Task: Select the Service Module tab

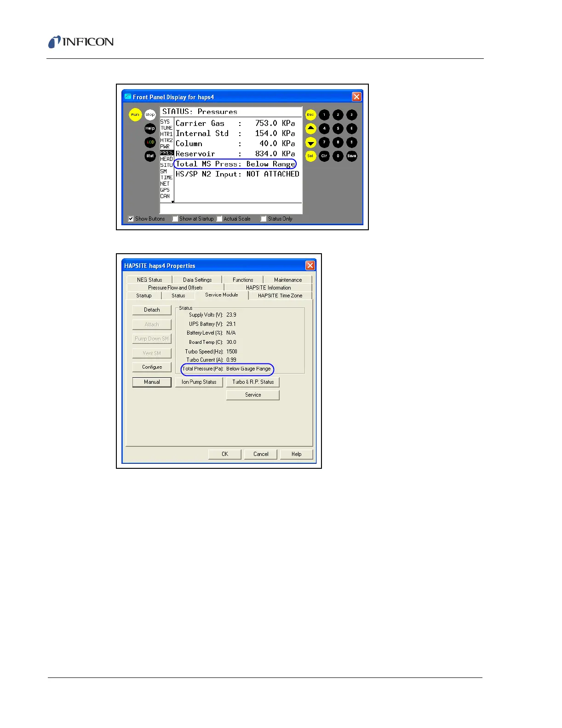Action: (x=222, y=295)
